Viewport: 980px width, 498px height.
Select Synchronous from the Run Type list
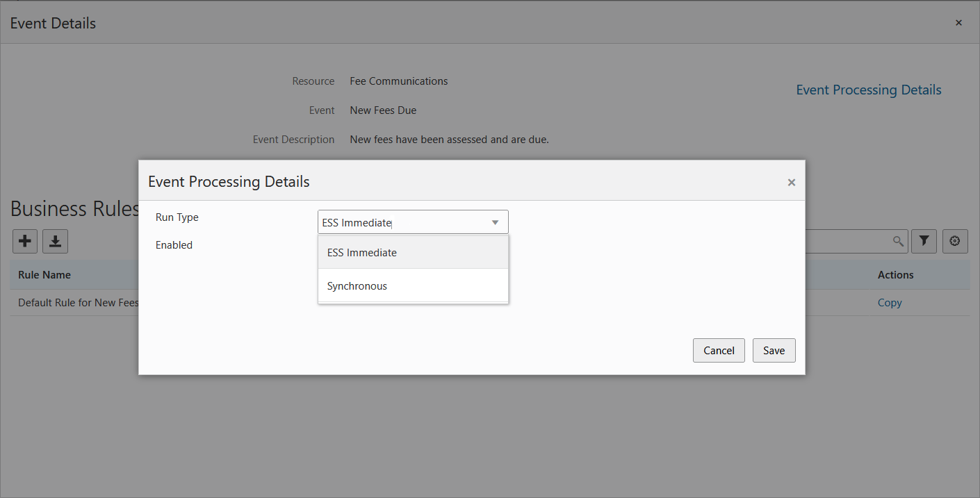pyautogui.click(x=357, y=285)
